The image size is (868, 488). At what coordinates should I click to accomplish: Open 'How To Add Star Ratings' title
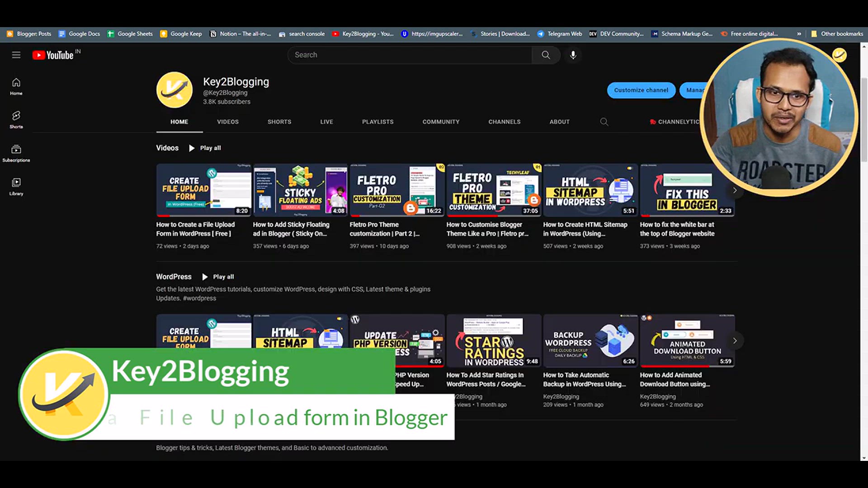(x=486, y=380)
